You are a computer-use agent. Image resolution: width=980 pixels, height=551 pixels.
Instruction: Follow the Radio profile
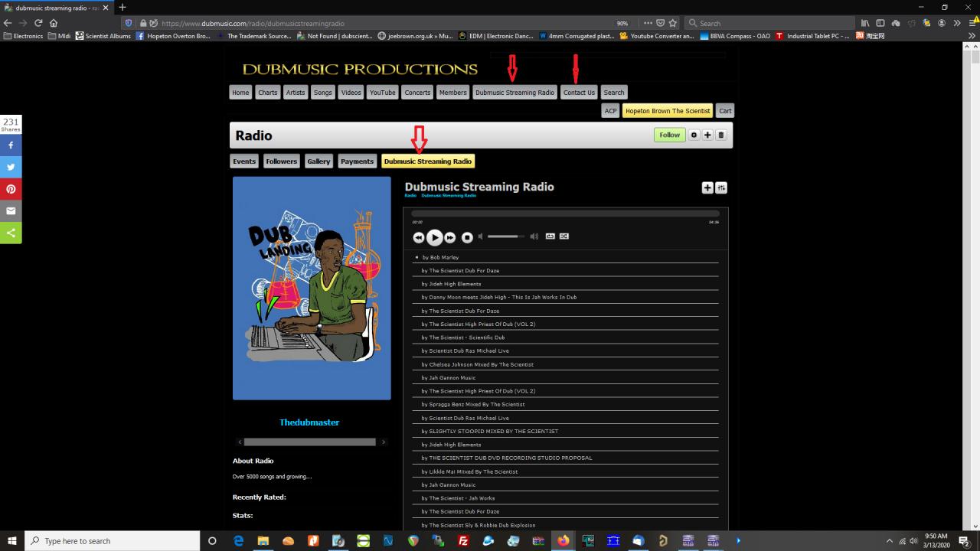(x=670, y=135)
